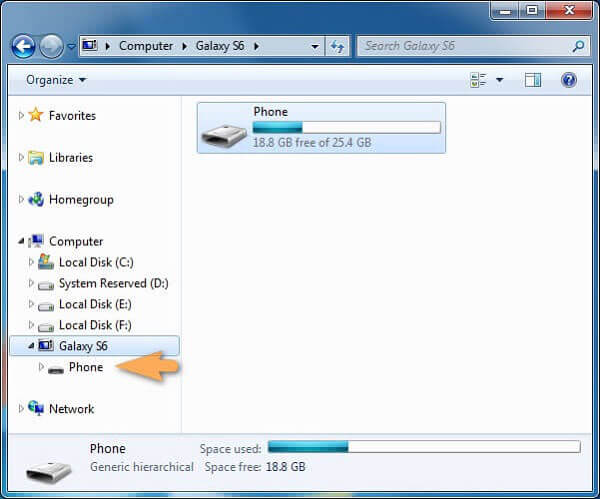Expand Local Disk (E:) node
Viewport: 600px width, 499px height.
[x=31, y=304]
